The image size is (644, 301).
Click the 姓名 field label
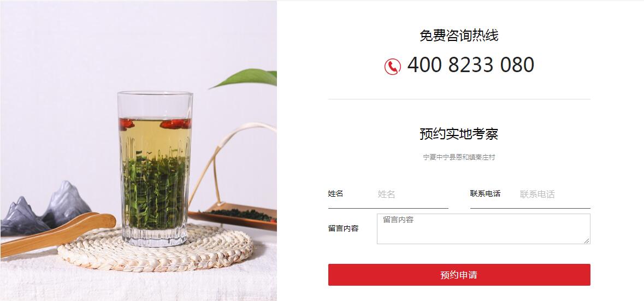[335, 193]
